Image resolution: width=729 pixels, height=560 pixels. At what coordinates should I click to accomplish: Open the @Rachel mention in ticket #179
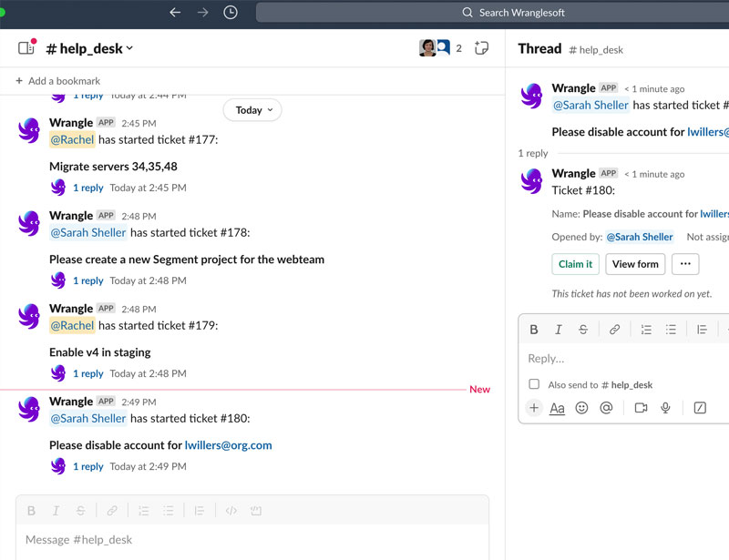[x=72, y=325]
